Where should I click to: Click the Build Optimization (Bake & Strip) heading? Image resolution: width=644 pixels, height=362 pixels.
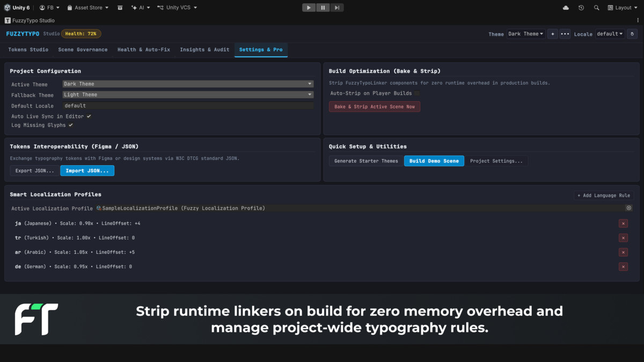coord(385,71)
